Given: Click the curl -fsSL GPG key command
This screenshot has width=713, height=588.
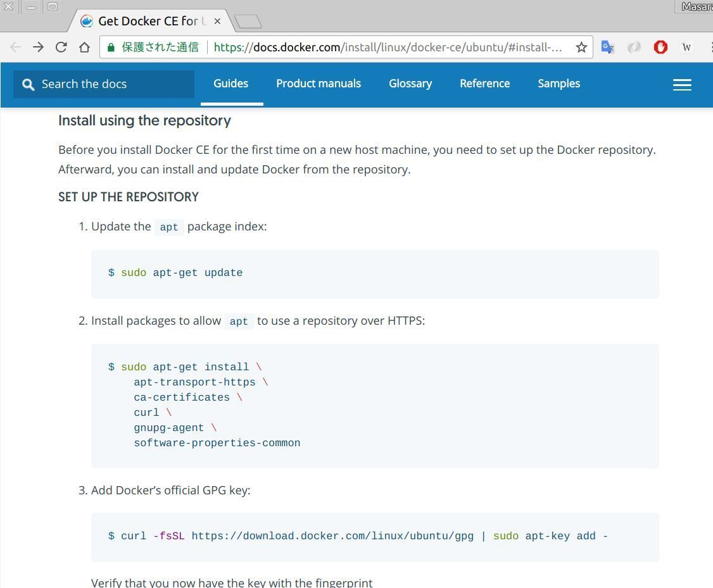Looking at the screenshot, I should (358, 536).
